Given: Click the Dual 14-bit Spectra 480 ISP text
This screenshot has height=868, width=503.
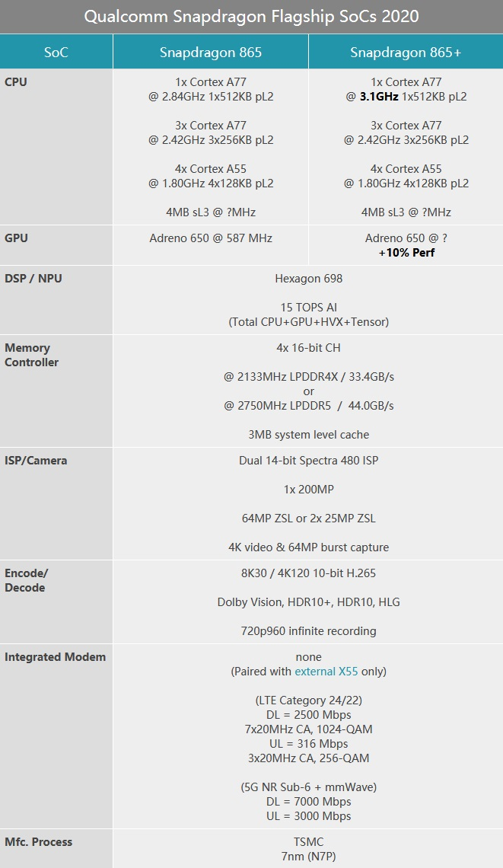Looking at the screenshot, I should pyautogui.click(x=308, y=461).
